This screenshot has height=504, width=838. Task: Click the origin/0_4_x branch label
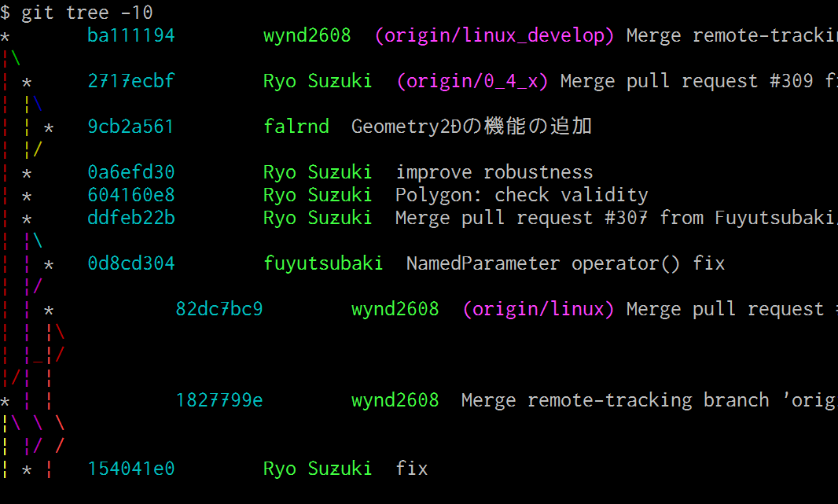coord(472,81)
